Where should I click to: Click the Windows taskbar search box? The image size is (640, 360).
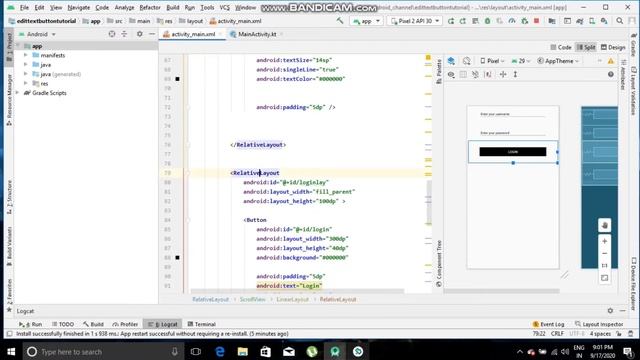(x=102, y=351)
